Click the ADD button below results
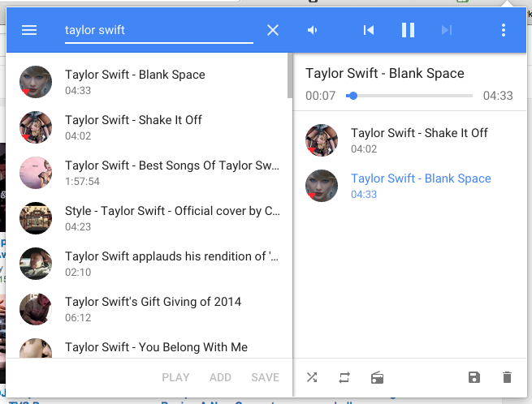The height and width of the screenshot is (404, 532). coord(220,377)
